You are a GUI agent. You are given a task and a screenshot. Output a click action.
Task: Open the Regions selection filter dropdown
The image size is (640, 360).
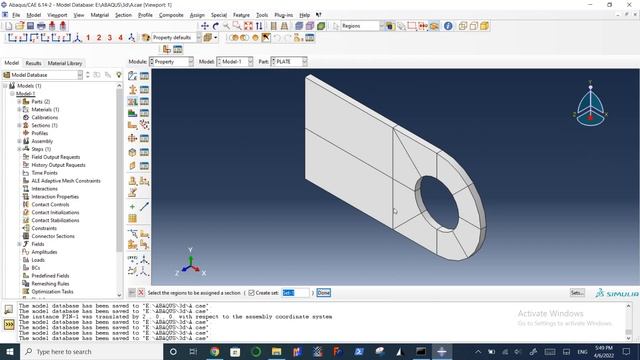coord(362,26)
